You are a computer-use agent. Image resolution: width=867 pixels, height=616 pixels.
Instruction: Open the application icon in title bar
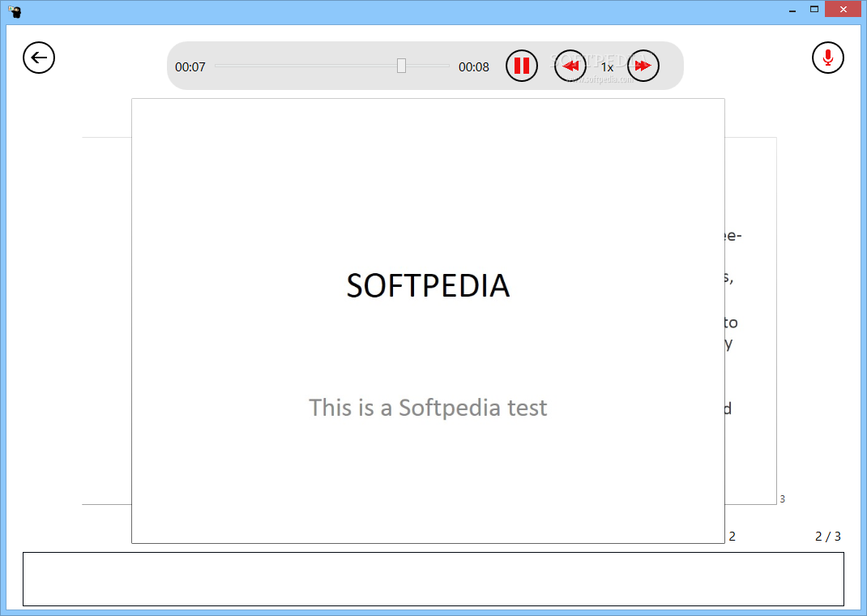[15, 11]
